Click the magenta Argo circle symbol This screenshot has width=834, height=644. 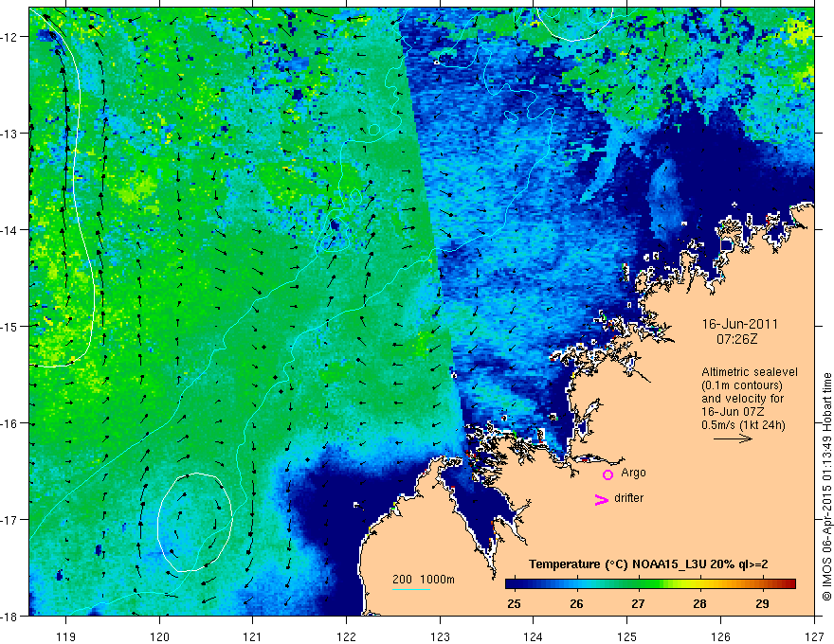(607, 474)
